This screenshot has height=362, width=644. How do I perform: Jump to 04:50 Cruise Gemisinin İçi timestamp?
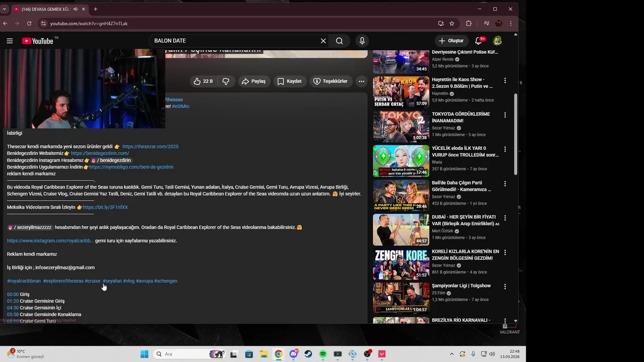13,308
